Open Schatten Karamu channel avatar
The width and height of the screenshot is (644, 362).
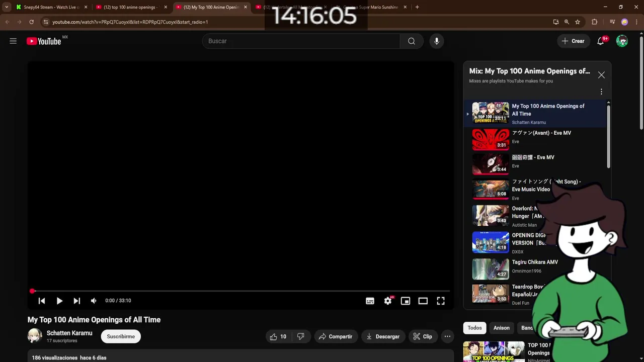coord(35,336)
